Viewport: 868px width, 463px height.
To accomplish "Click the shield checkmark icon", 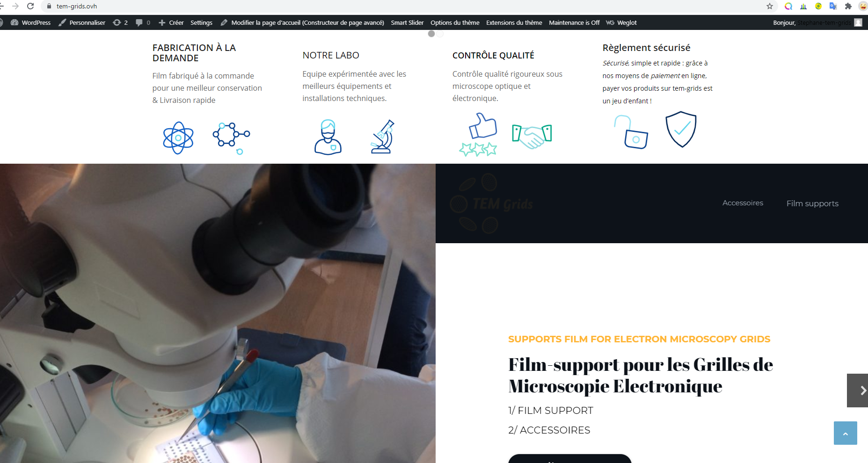I will click(681, 129).
